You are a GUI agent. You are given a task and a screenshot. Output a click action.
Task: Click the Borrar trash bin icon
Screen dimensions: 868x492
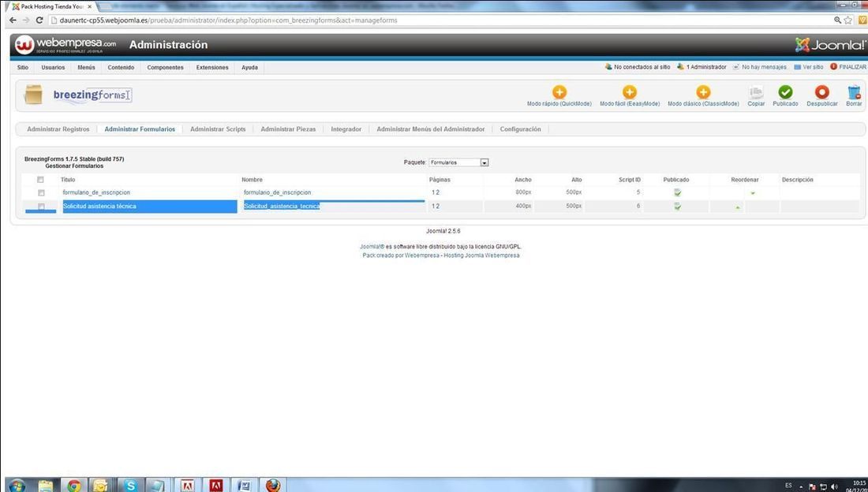[854, 92]
